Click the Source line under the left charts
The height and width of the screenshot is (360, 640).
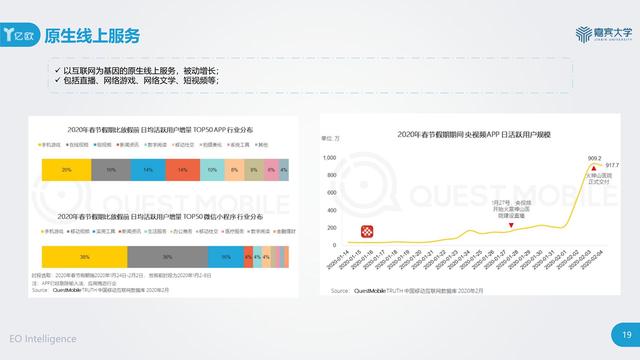click(x=100, y=290)
